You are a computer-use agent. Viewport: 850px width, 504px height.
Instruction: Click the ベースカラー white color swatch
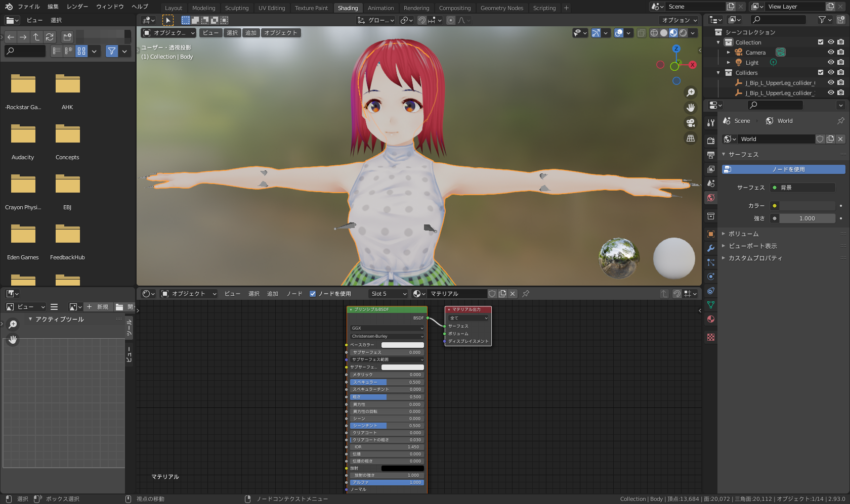pyautogui.click(x=402, y=345)
